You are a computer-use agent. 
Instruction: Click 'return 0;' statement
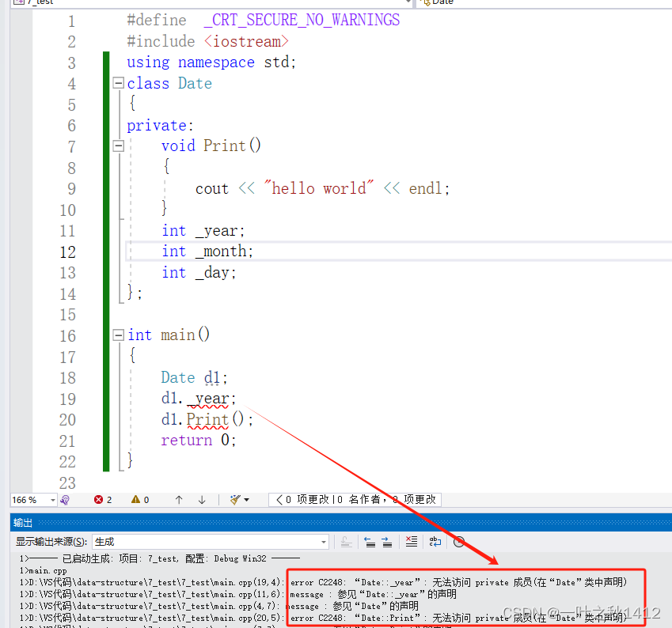(199, 440)
